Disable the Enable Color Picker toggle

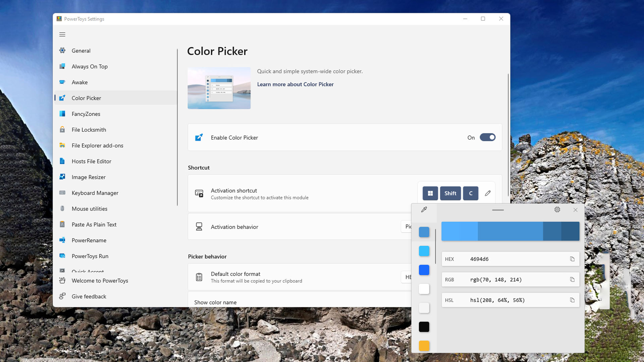[x=488, y=137]
